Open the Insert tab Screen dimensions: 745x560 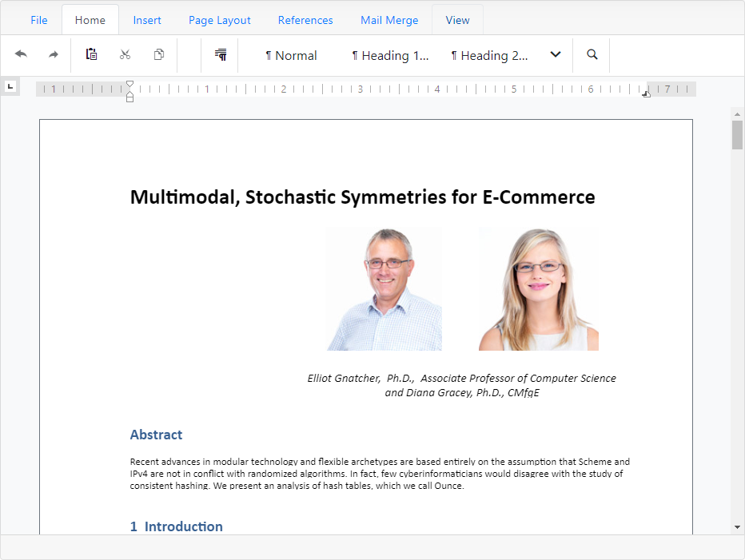coord(147,21)
